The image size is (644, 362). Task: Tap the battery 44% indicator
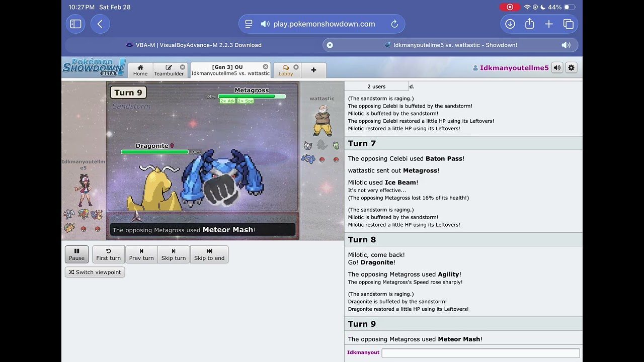561,7
